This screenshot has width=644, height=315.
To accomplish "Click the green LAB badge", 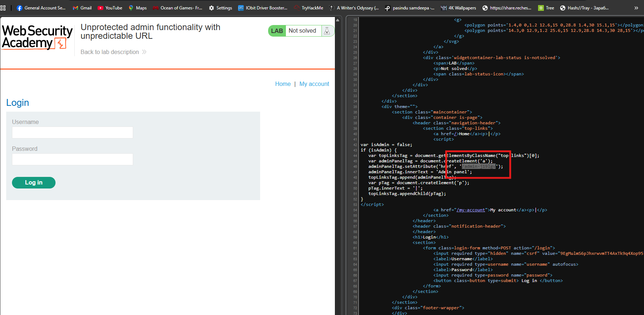I will coord(277,31).
